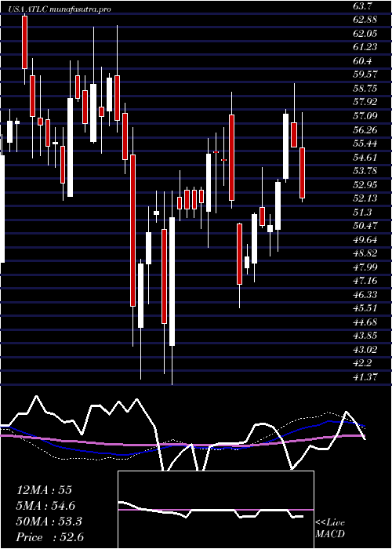Click the tallest red candlestick near 62.88
Viewport: 392px width, 549px height.
point(24,42)
